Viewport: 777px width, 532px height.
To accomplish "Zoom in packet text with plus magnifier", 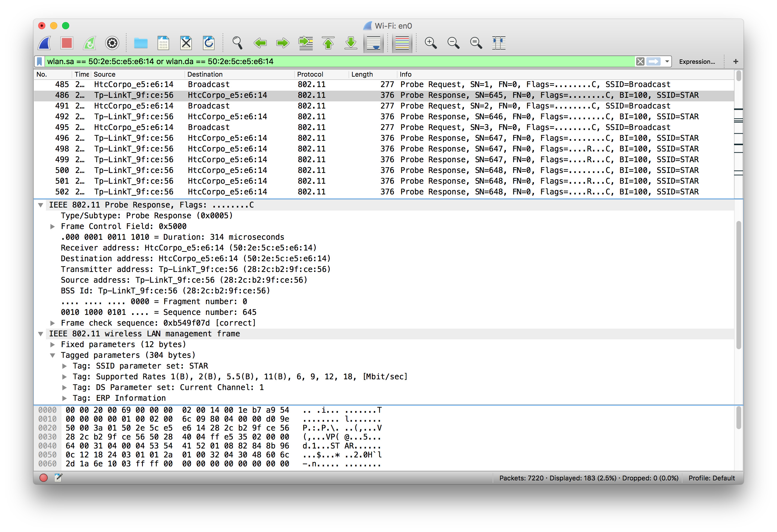I will 430,43.
